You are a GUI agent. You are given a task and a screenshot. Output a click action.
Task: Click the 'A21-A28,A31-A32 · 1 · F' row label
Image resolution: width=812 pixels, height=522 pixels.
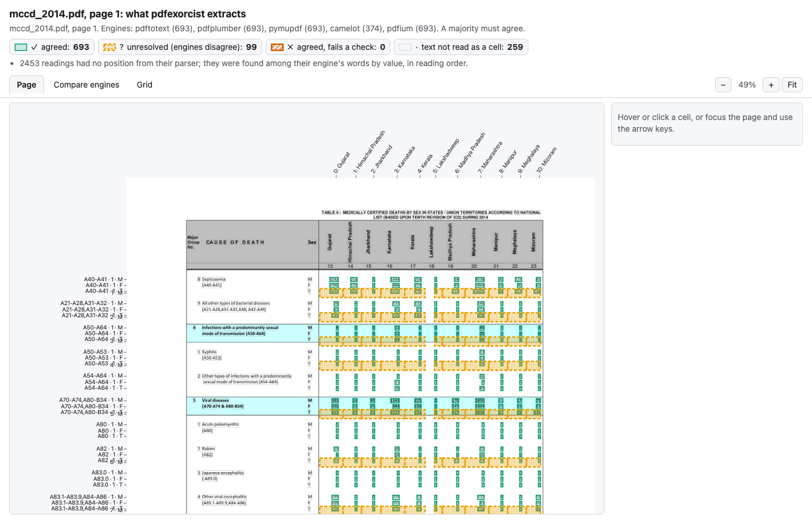(93, 310)
